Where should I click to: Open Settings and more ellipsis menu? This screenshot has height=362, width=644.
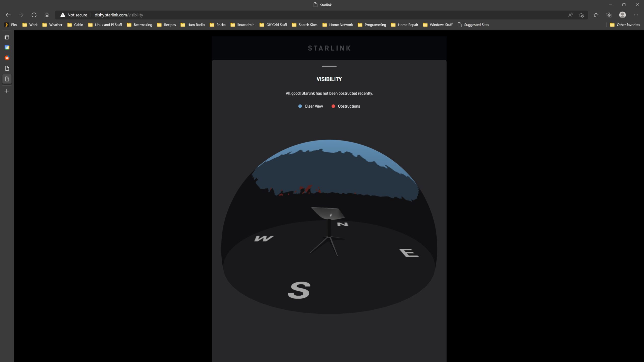tap(636, 15)
